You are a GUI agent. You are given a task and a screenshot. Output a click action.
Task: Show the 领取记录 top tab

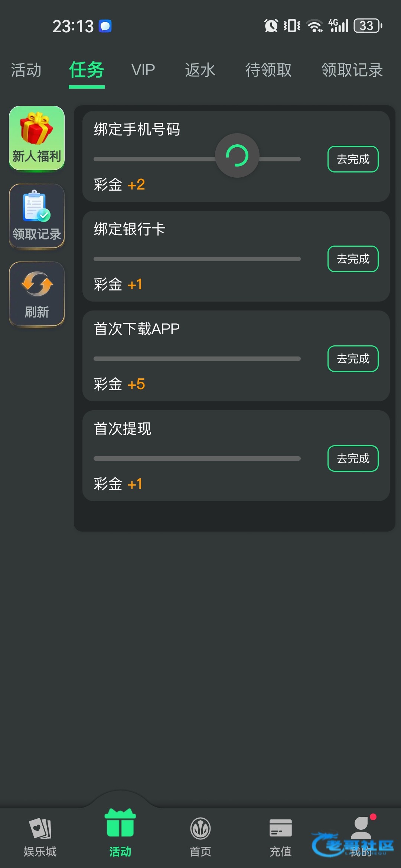click(x=352, y=70)
